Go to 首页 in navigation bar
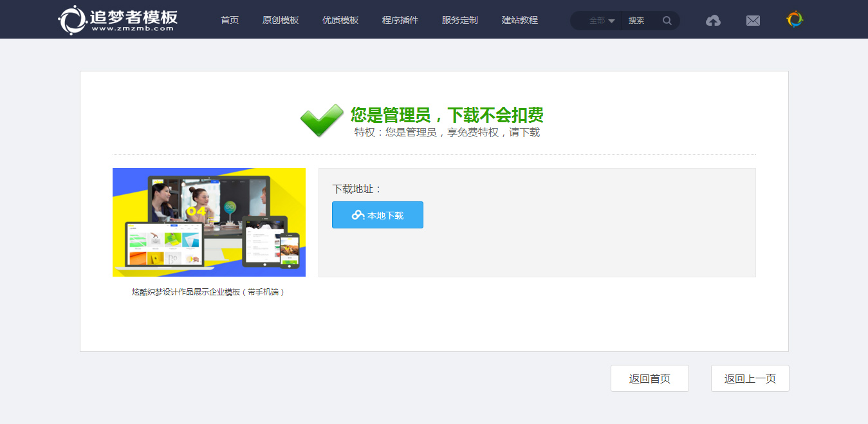868x424 pixels. pyautogui.click(x=230, y=20)
